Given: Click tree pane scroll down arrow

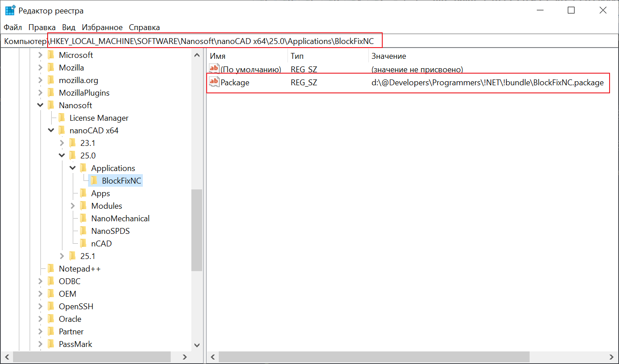Looking at the screenshot, I should click(x=197, y=345).
